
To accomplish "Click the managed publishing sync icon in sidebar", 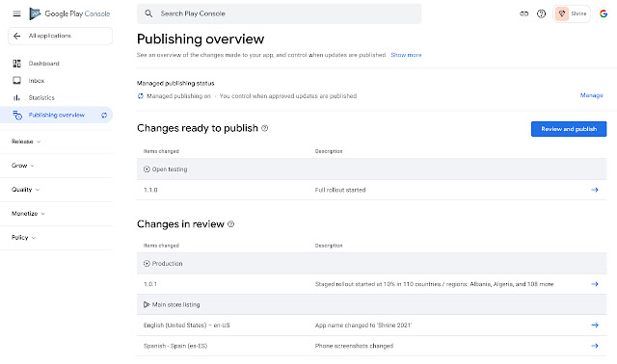I will click(104, 116).
